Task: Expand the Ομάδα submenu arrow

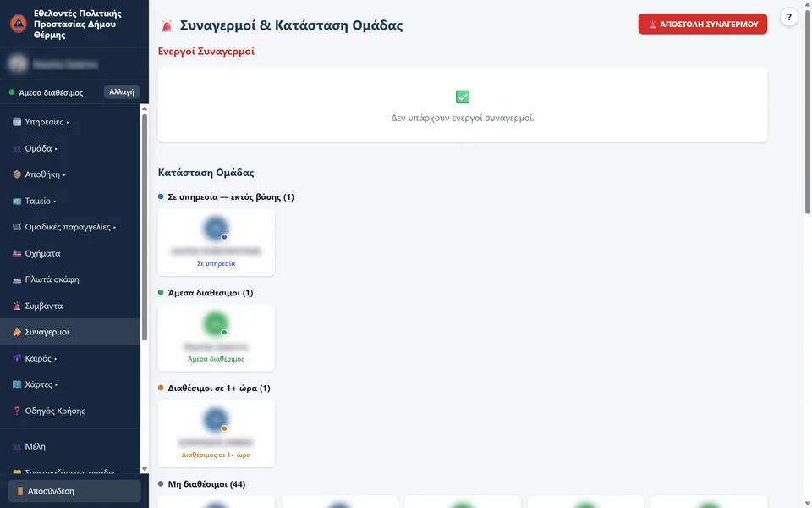Action: 56,149
